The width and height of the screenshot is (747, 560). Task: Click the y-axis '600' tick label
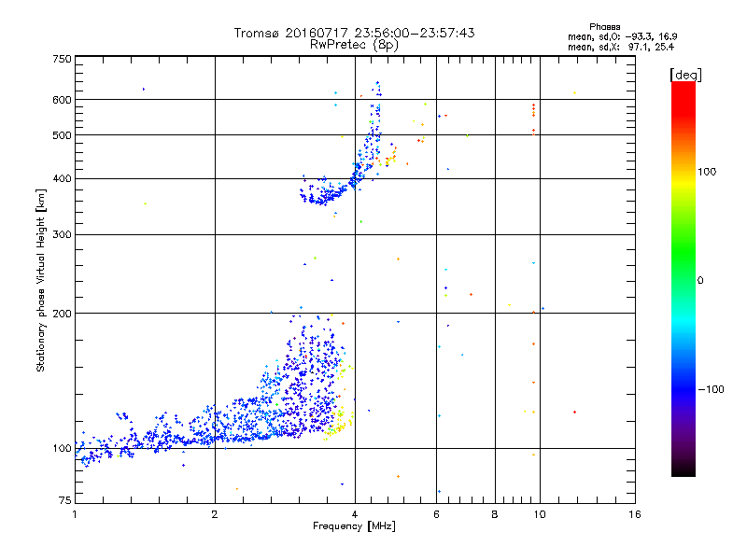click(62, 100)
